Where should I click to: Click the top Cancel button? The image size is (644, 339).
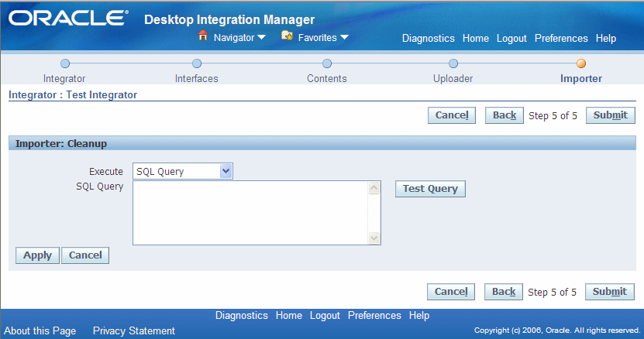[452, 115]
